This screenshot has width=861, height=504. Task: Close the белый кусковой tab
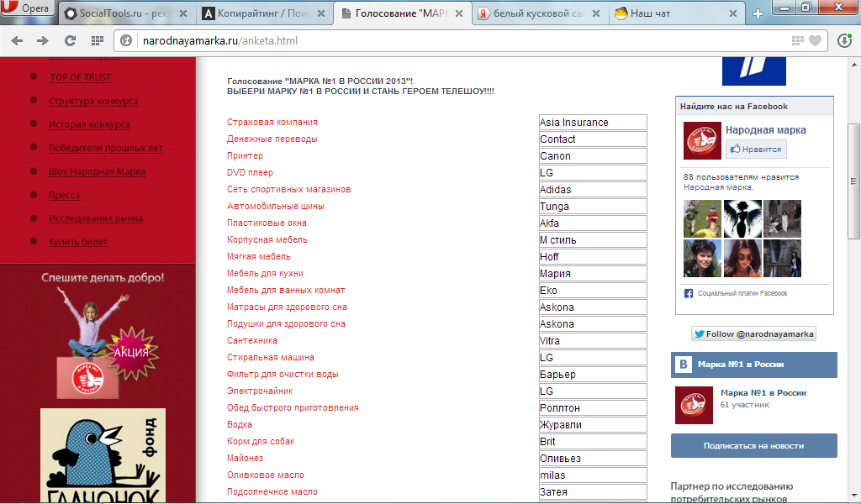point(596,13)
